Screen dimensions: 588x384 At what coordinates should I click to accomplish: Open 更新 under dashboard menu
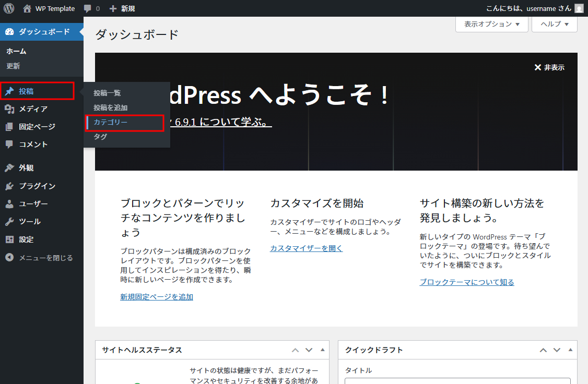coord(13,66)
